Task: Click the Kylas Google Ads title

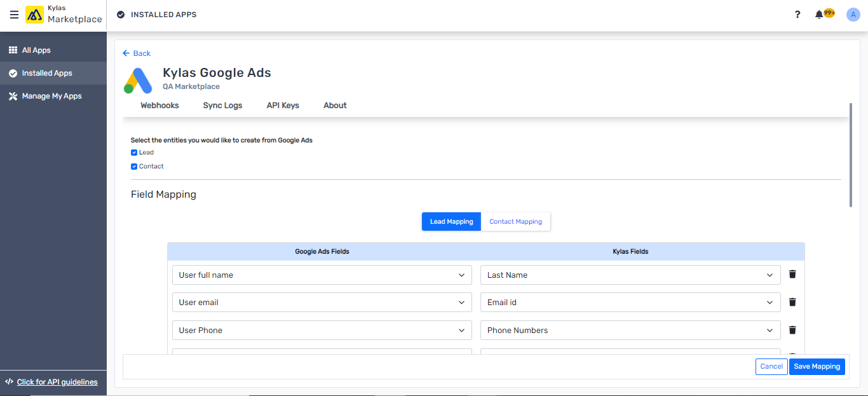Action: coord(217,73)
